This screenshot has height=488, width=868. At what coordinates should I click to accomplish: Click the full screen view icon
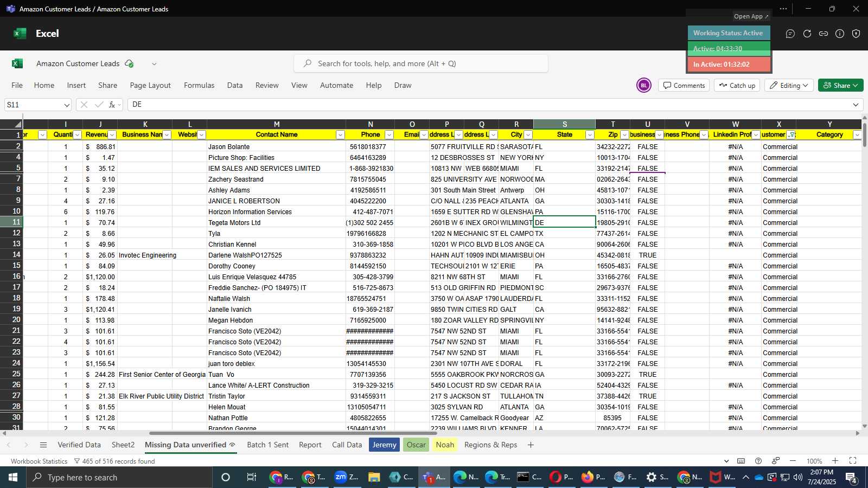853,461
